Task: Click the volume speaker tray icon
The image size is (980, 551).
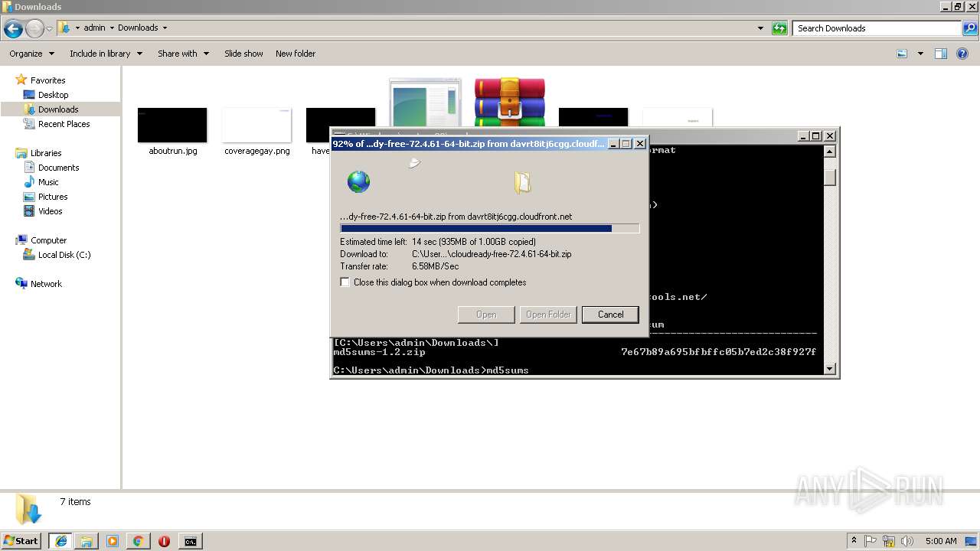Action: [x=906, y=541]
